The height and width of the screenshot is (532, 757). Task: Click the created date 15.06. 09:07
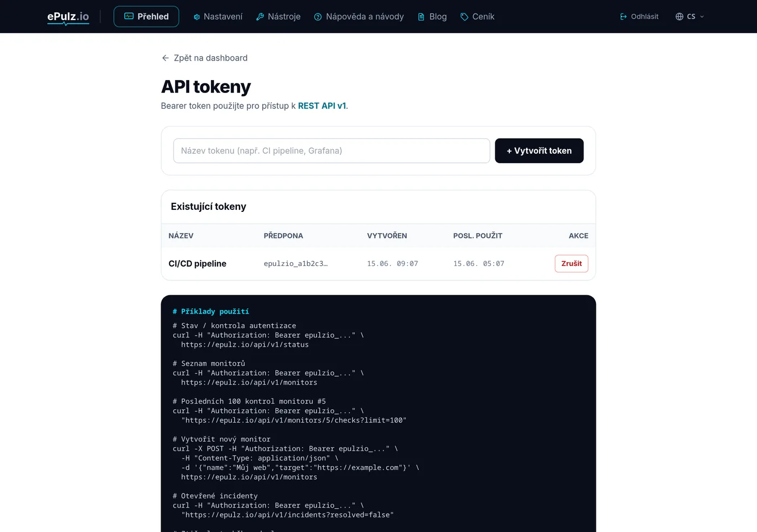pyautogui.click(x=393, y=264)
